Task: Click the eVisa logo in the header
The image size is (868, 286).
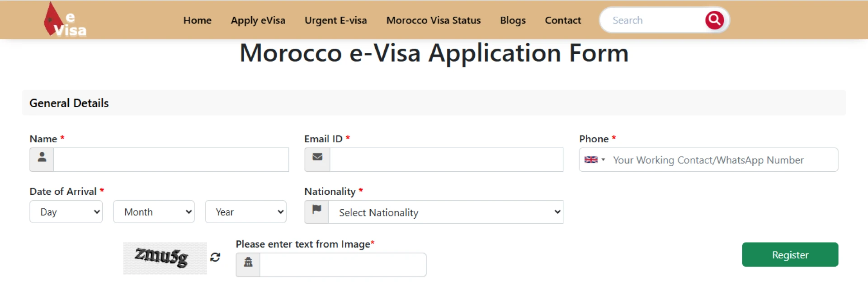Action: pos(65,19)
